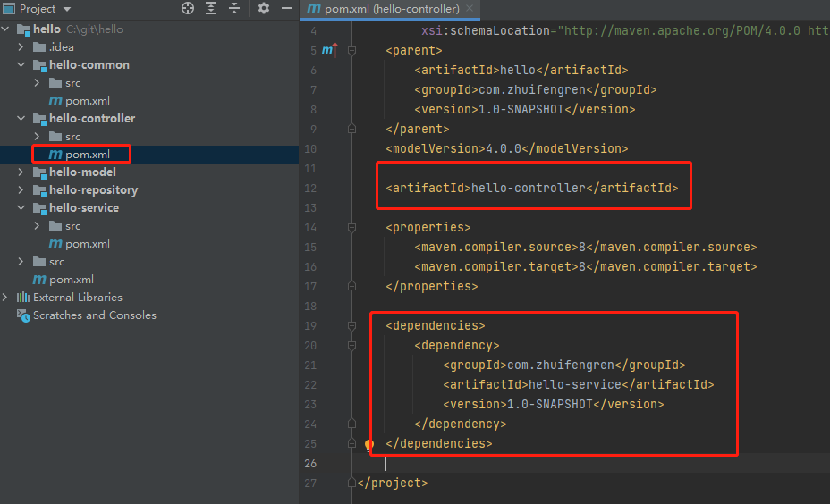Screen dimensions: 830x504
Task: Open the Project view dropdown
Action: (x=67, y=9)
